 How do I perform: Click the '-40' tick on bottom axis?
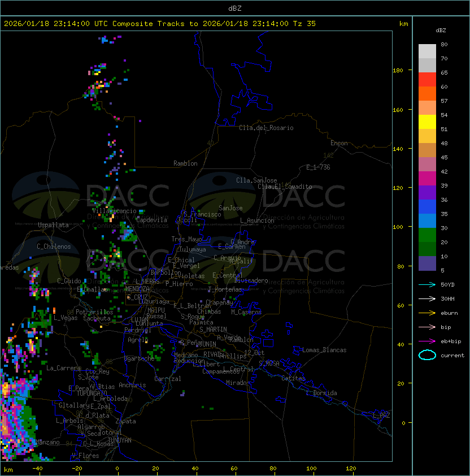point(37,469)
